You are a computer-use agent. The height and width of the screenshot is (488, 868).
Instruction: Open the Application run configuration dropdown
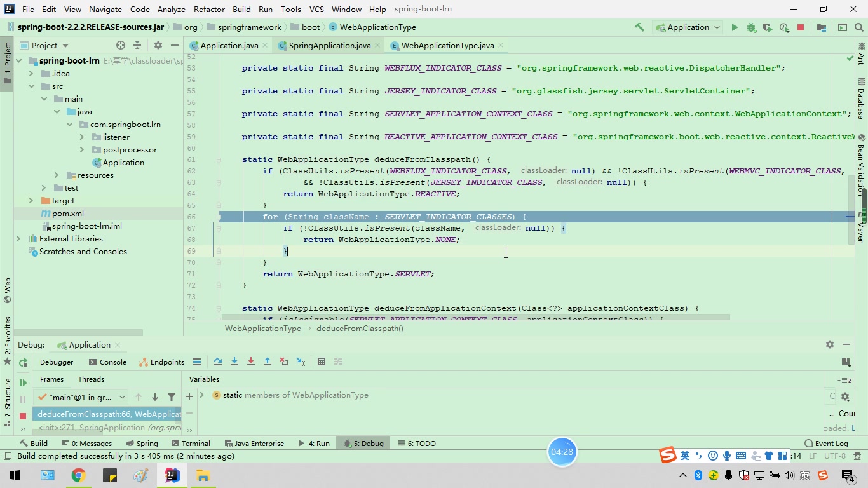(688, 27)
